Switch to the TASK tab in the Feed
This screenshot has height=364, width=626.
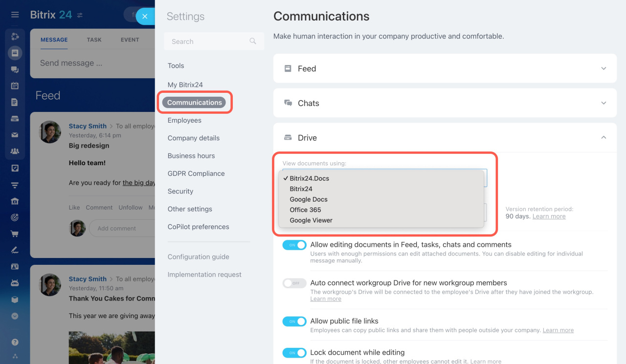coord(94,40)
